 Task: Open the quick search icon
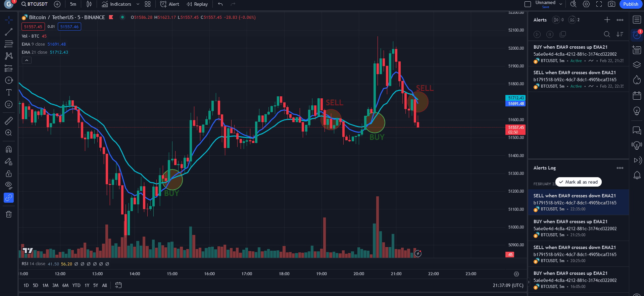pyautogui.click(x=574, y=4)
